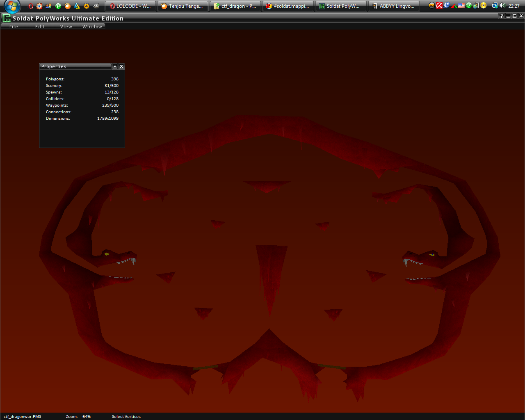The image size is (525, 420).
Task: Click the help question mark button
Action: click(x=501, y=16)
